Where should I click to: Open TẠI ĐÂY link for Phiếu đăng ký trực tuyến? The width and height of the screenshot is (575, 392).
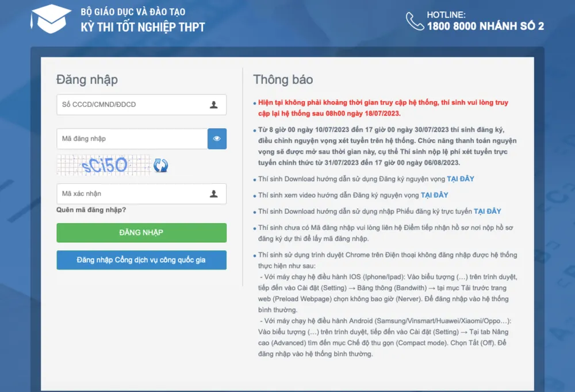coord(487,212)
